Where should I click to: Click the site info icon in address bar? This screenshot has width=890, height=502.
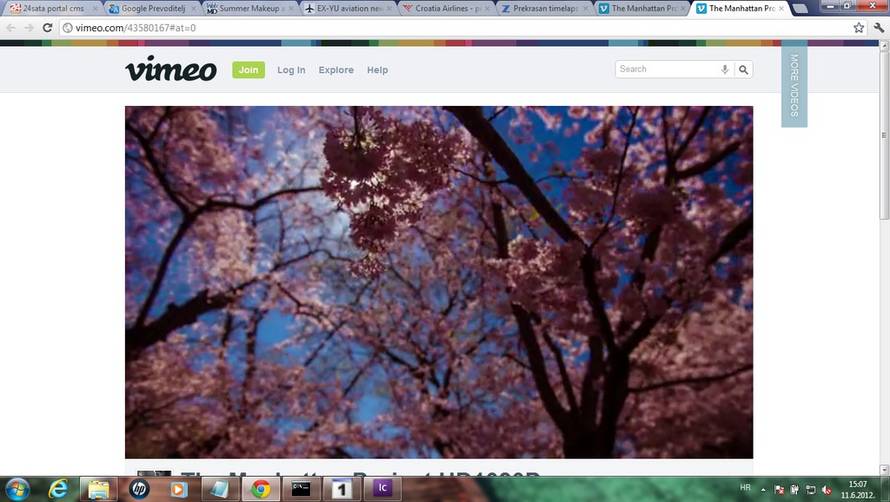(68, 27)
